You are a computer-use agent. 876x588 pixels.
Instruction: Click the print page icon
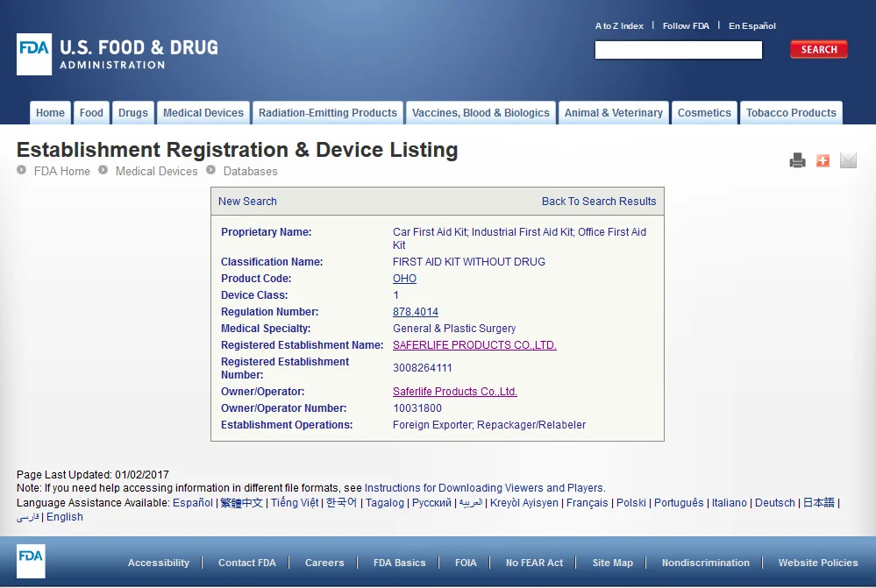tap(797, 160)
